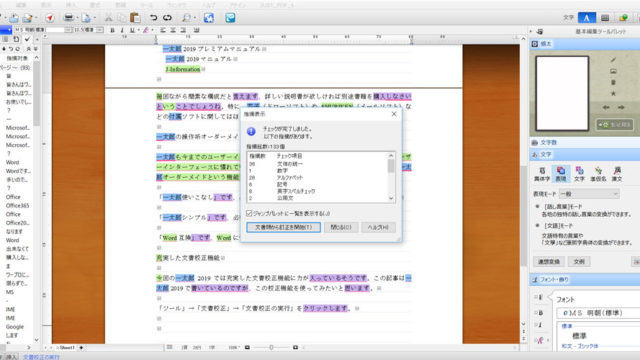Click the save file icon in the toolbar

[27, 18]
